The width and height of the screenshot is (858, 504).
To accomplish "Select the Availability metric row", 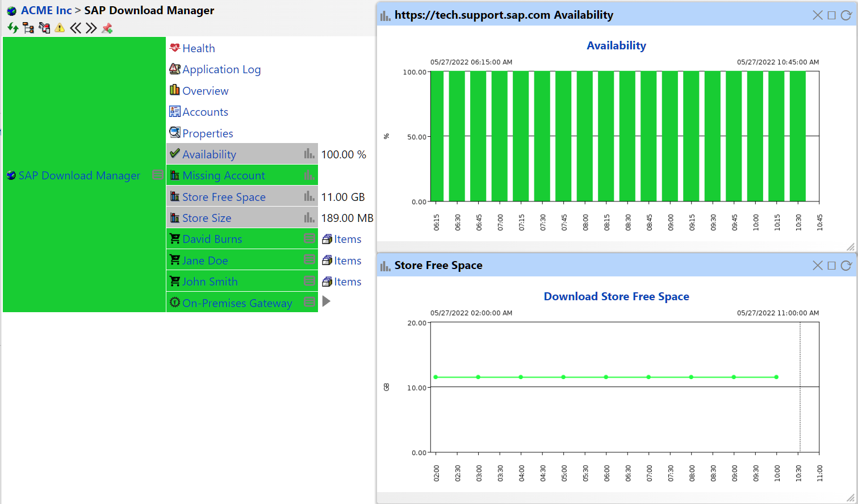I will coord(242,154).
